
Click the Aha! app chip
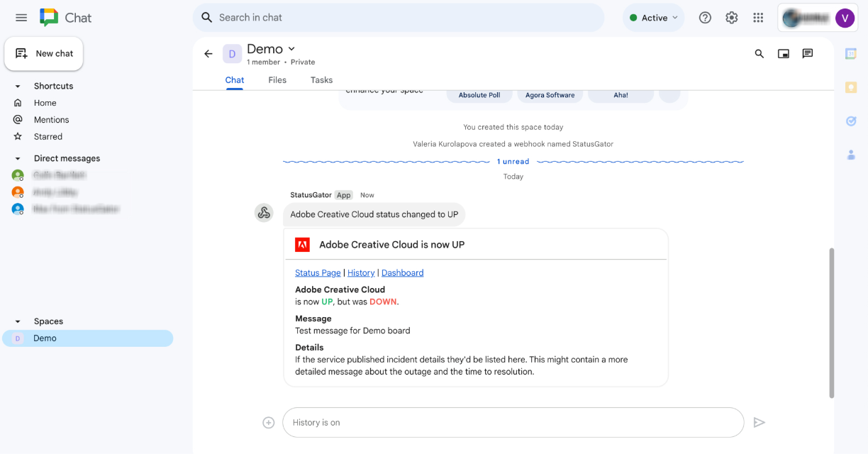point(621,95)
